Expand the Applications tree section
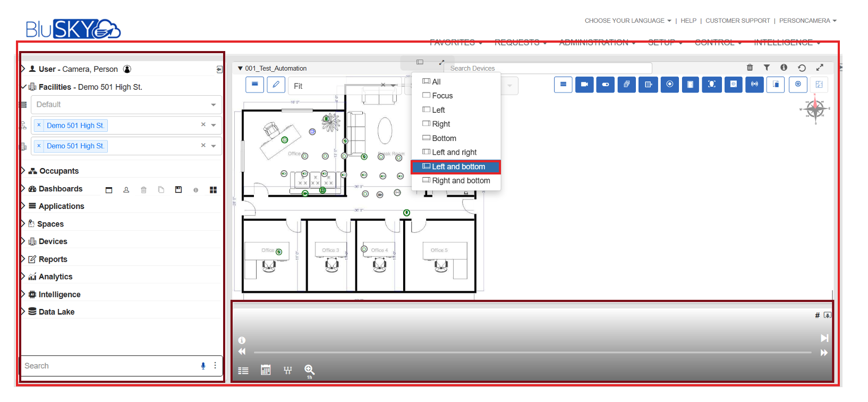The image size is (868, 402). pyautogui.click(x=23, y=206)
